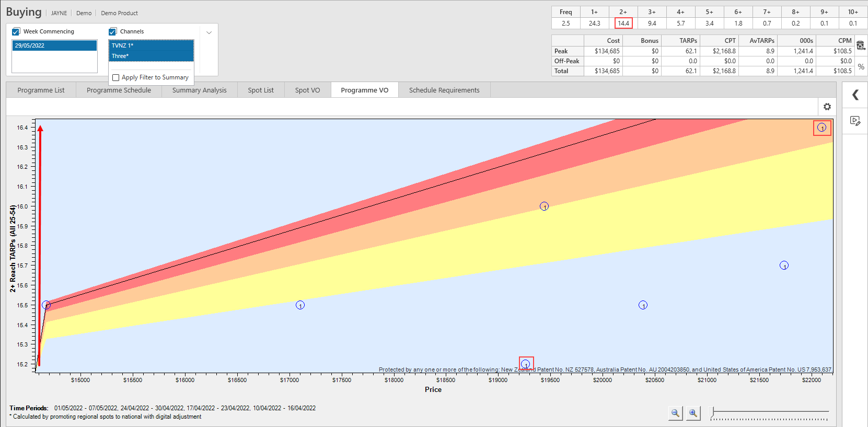868x427 pixels.
Task: Click the Price axis label
Action: tap(433, 389)
